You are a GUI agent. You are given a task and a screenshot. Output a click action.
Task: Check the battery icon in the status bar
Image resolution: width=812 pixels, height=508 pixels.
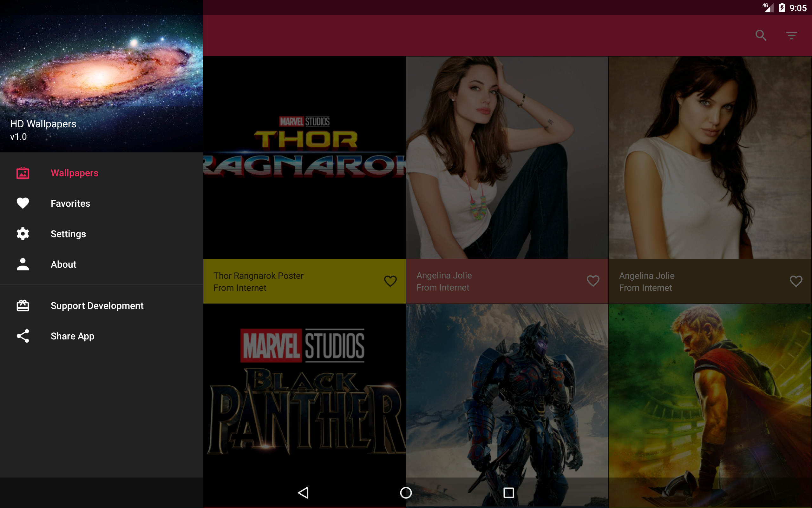[x=782, y=8]
